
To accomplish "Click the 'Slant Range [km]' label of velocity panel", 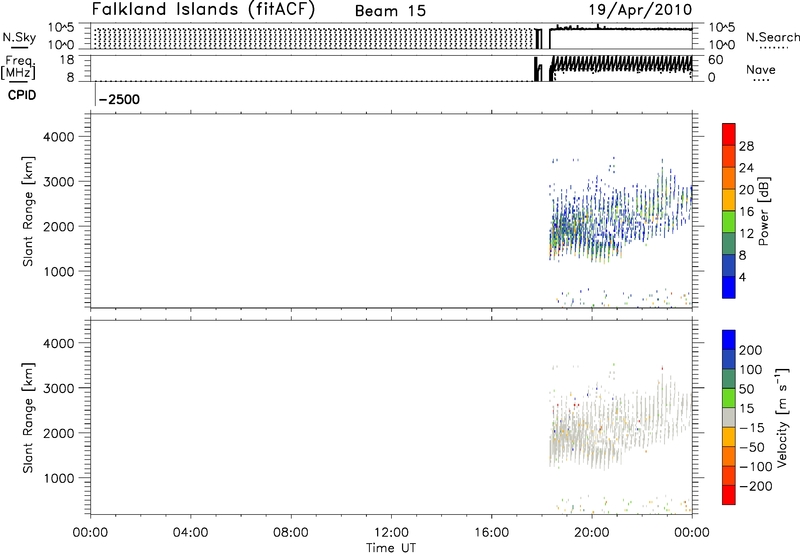I will pos(28,418).
